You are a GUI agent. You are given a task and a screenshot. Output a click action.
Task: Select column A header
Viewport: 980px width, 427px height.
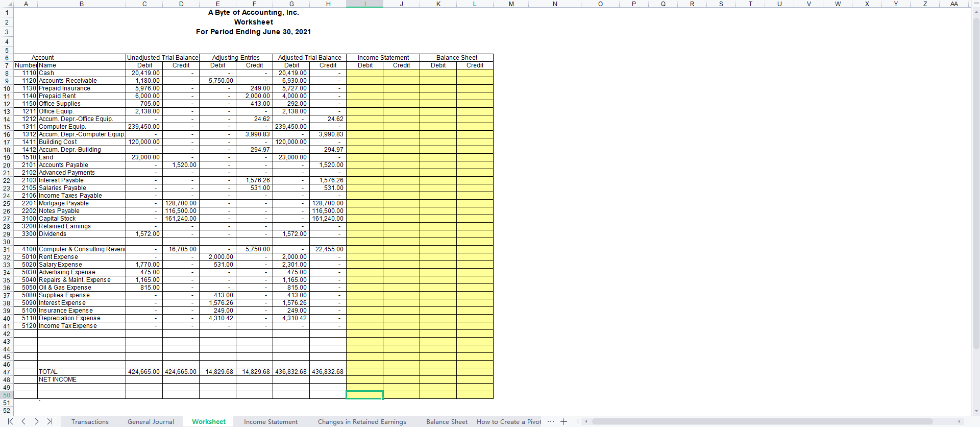26,4
